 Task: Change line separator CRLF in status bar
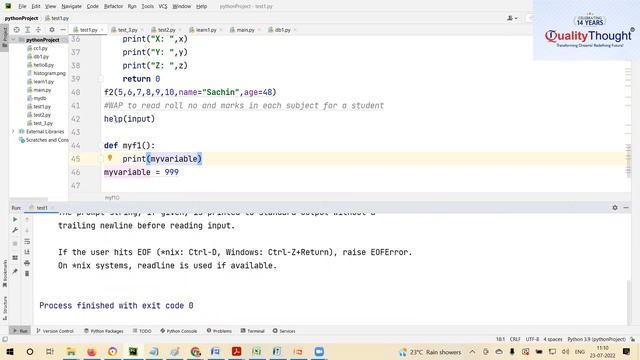click(515, 340)
